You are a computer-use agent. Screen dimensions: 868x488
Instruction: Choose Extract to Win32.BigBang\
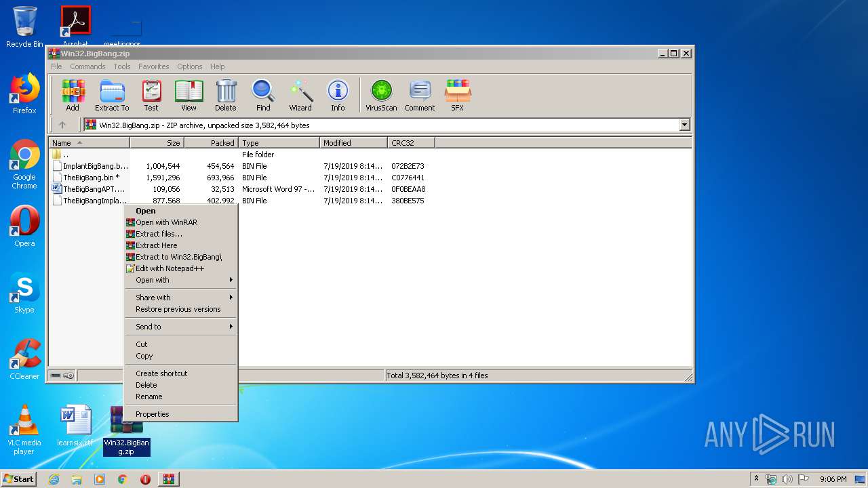pos(181,257)
